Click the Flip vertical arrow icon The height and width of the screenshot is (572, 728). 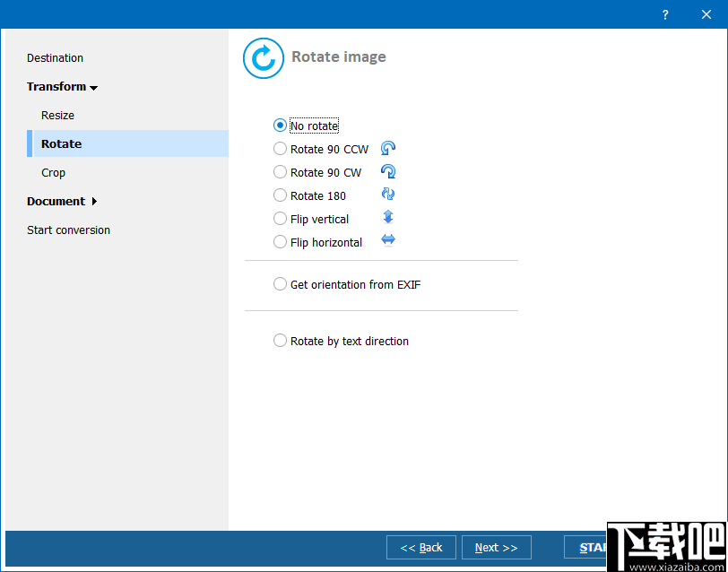388,217
